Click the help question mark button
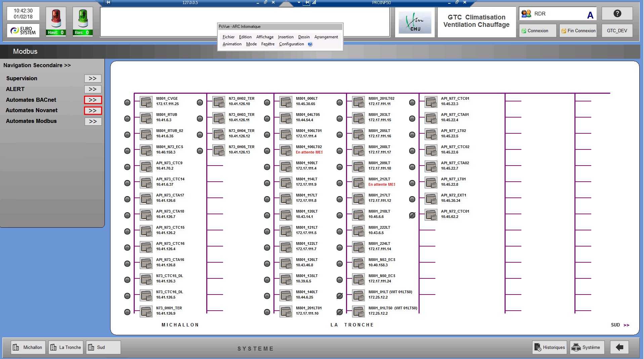The height and width of the screenshot is (359, 644). point(617,14)
